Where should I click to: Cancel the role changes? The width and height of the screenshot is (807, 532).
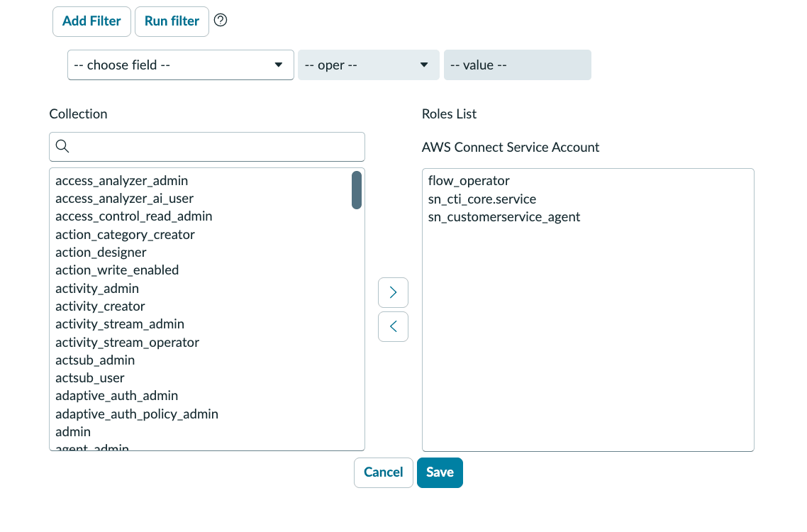tap(384, 472)
